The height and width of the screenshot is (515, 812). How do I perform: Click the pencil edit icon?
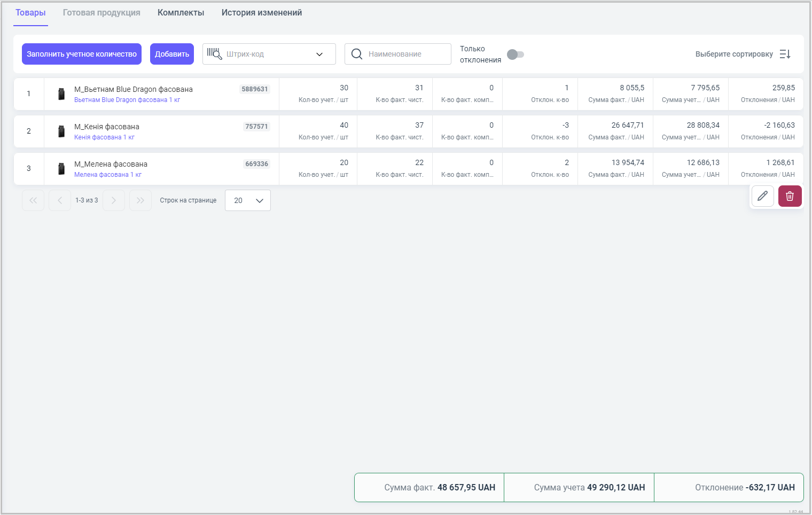click(762, 196)
